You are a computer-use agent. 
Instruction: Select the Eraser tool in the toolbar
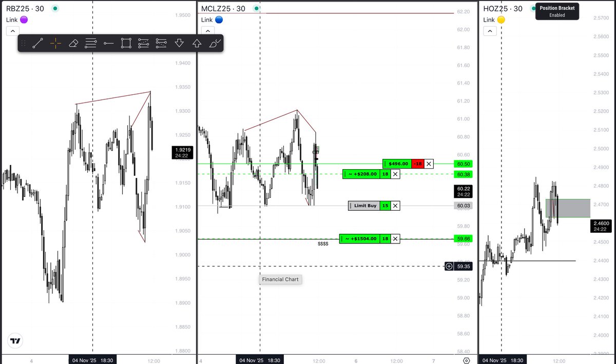(73, 43)
